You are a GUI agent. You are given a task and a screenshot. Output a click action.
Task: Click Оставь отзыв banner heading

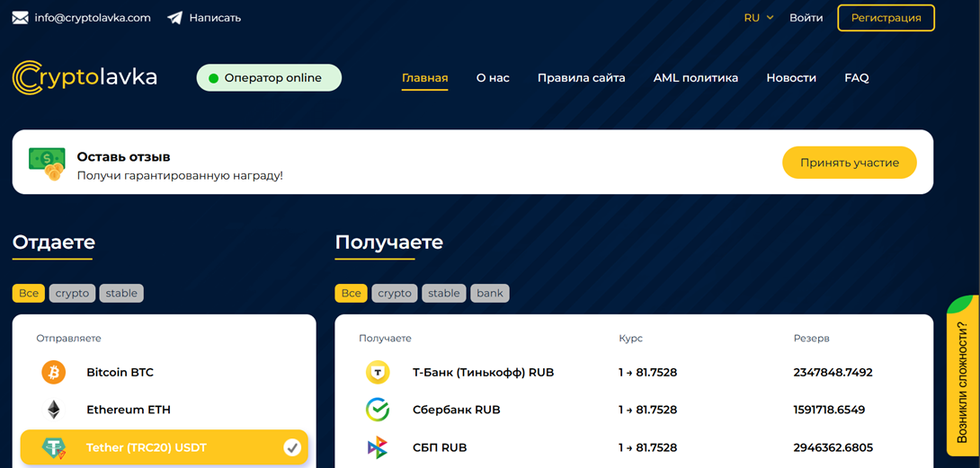coord(123,157)
